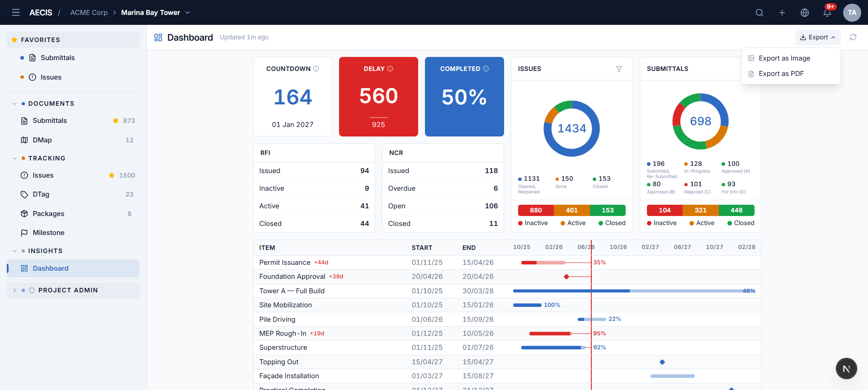Screen dimensions: 868x390
Task: Click the Milestone flag icon in sidebar
Action: click(24, 233)
